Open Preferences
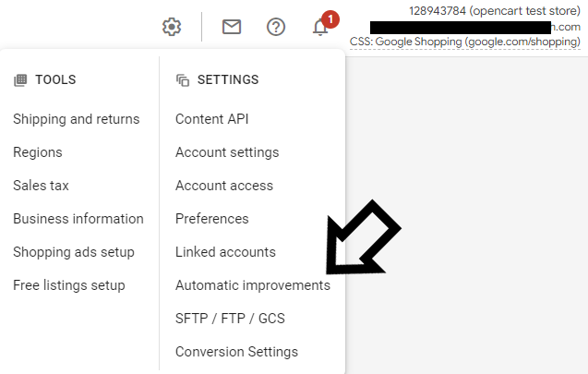The width and height of the screenshot is (588, 374). tap(212, 219)
